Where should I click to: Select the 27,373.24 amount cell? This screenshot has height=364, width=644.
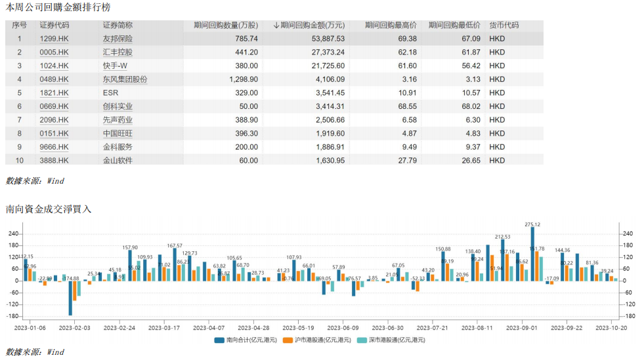tap(328, 52)
